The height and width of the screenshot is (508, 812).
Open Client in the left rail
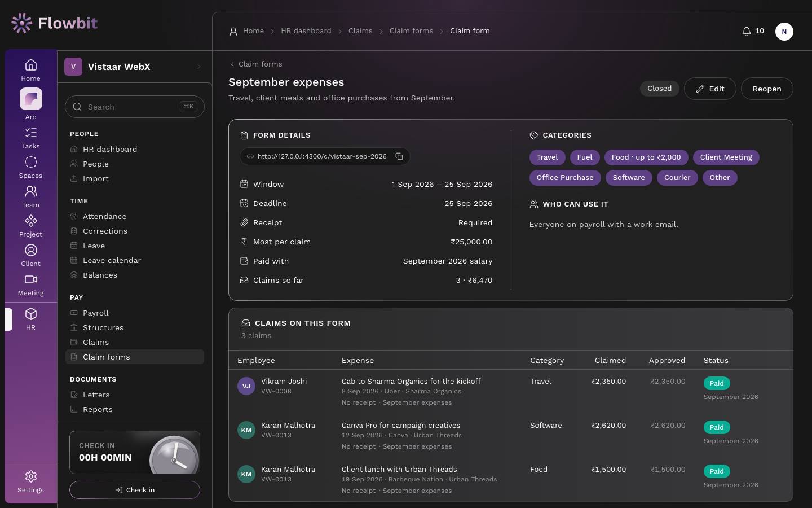tap(31, 256)
